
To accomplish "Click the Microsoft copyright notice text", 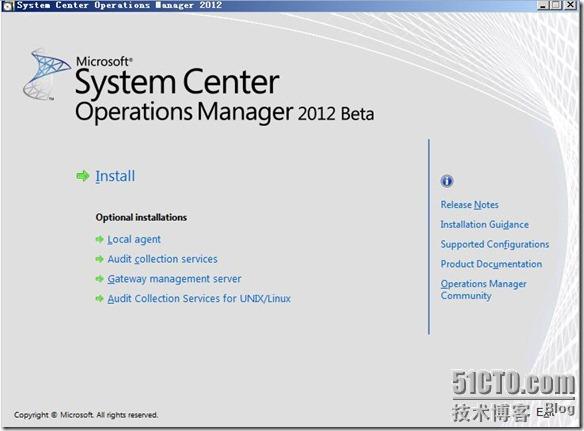I will point(86,415).
